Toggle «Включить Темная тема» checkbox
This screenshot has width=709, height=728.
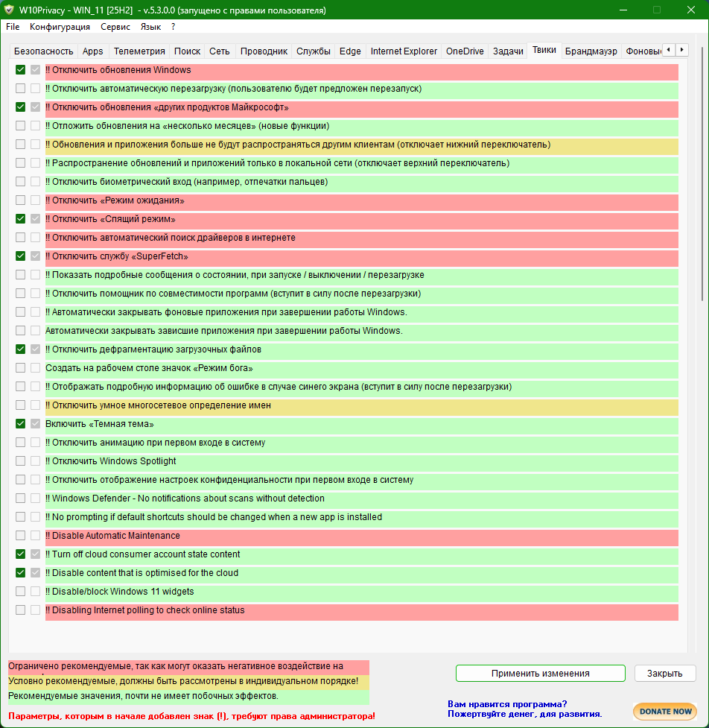tap(21, 424)
